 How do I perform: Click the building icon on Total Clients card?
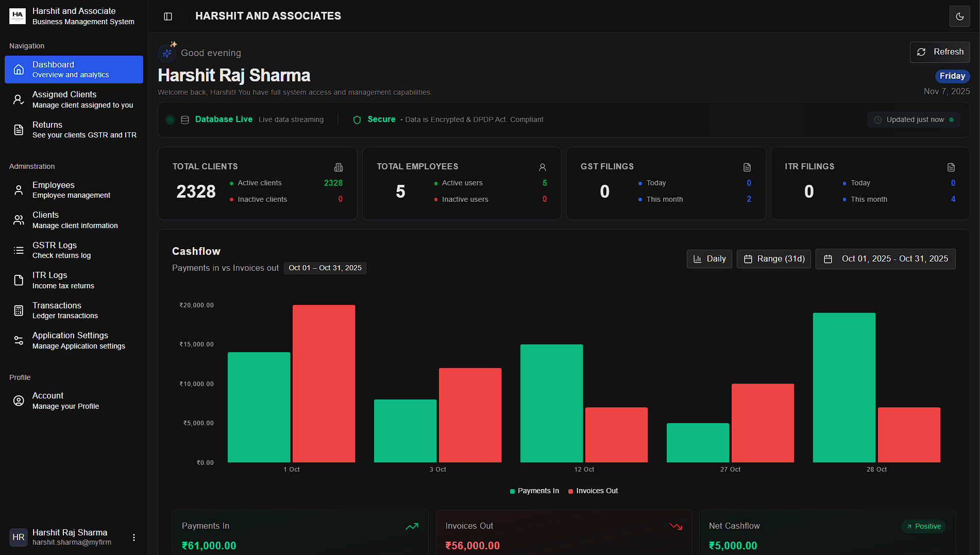(x=339, y=167)
